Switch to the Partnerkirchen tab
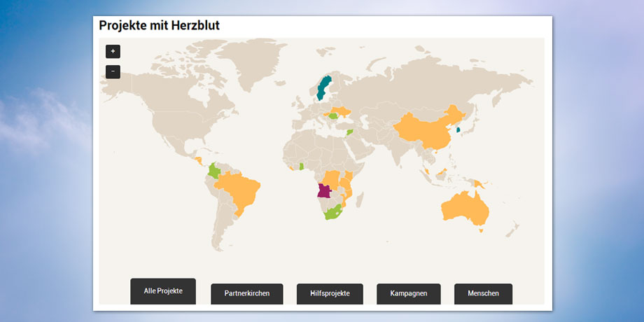 246,294
